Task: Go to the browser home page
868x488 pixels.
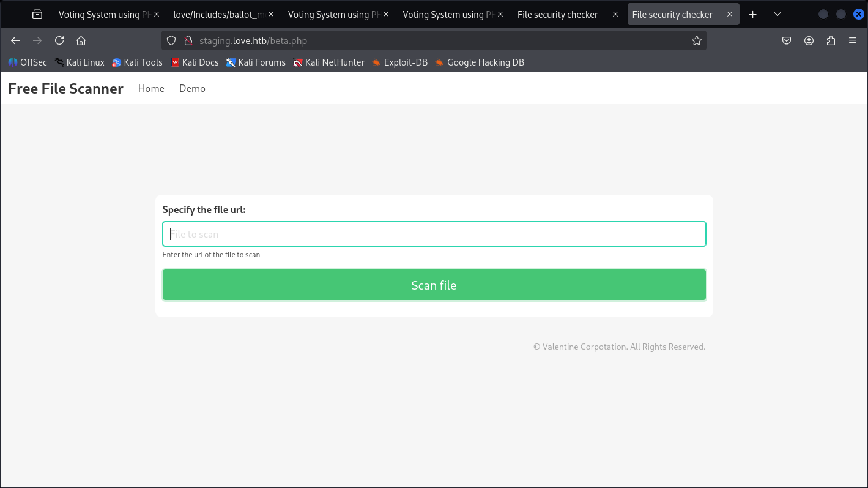Action: (x=81, y=40)
